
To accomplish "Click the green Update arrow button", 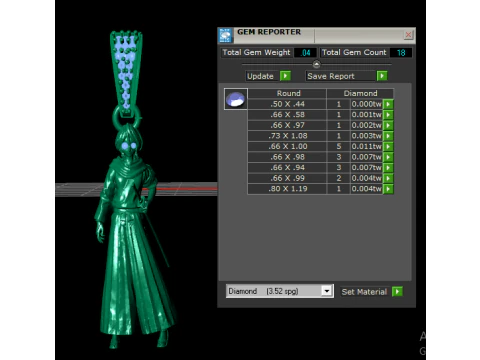I will point(285,76).
